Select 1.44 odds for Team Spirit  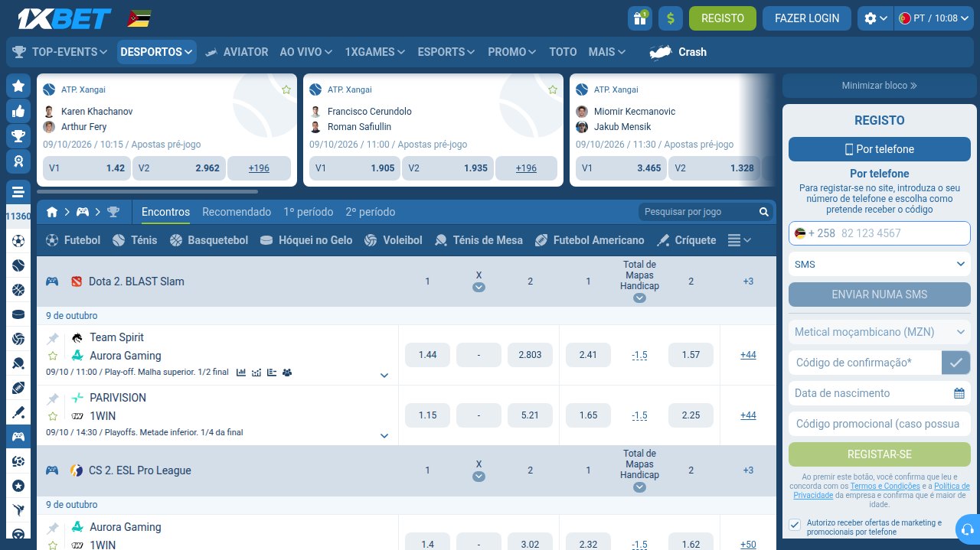(x=428, y=355)
